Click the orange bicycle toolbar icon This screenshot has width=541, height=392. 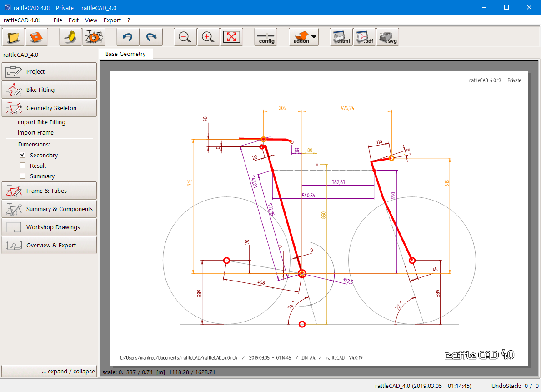pos(94,37)
